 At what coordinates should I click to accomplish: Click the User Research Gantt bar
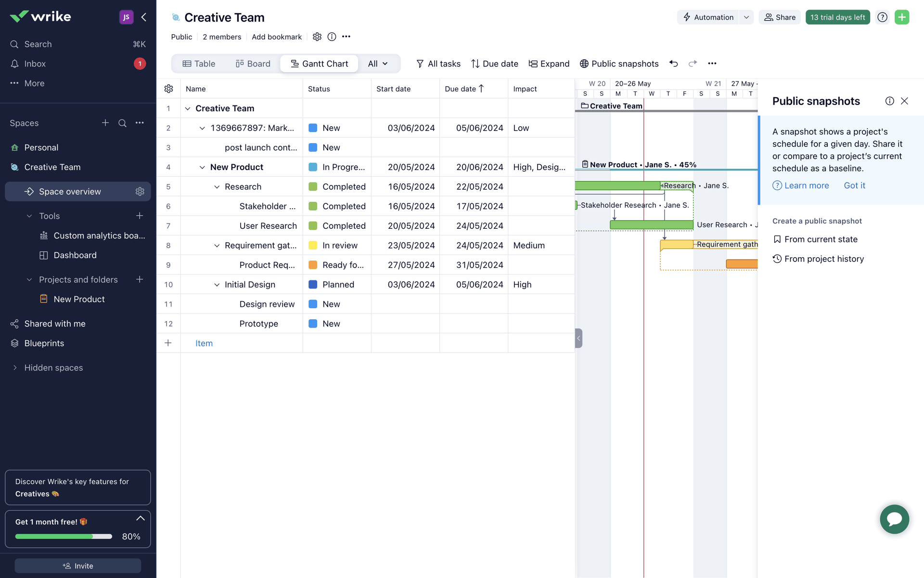pos(652,225)
